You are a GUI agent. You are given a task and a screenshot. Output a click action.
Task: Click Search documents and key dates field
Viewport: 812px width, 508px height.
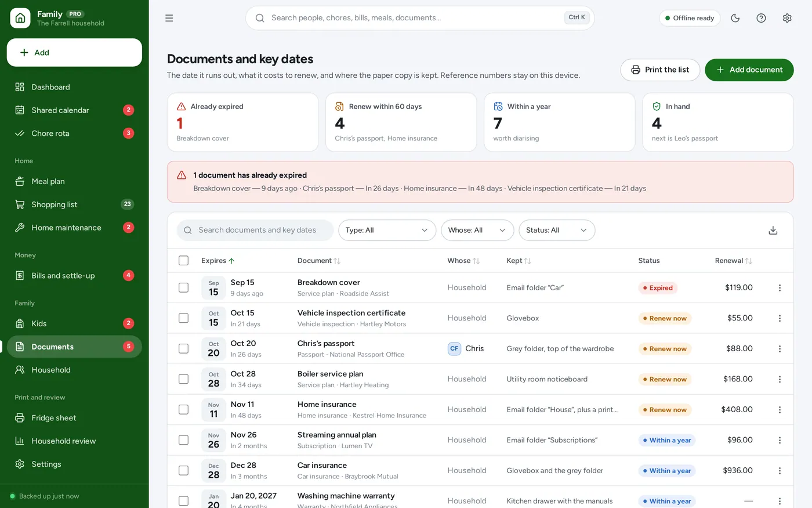pos(255,230)
